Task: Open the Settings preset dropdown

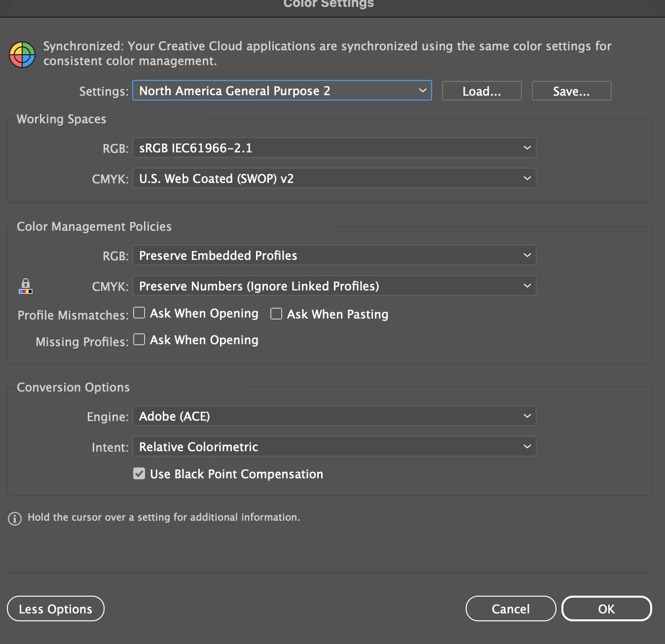Action: click(282, 91)
